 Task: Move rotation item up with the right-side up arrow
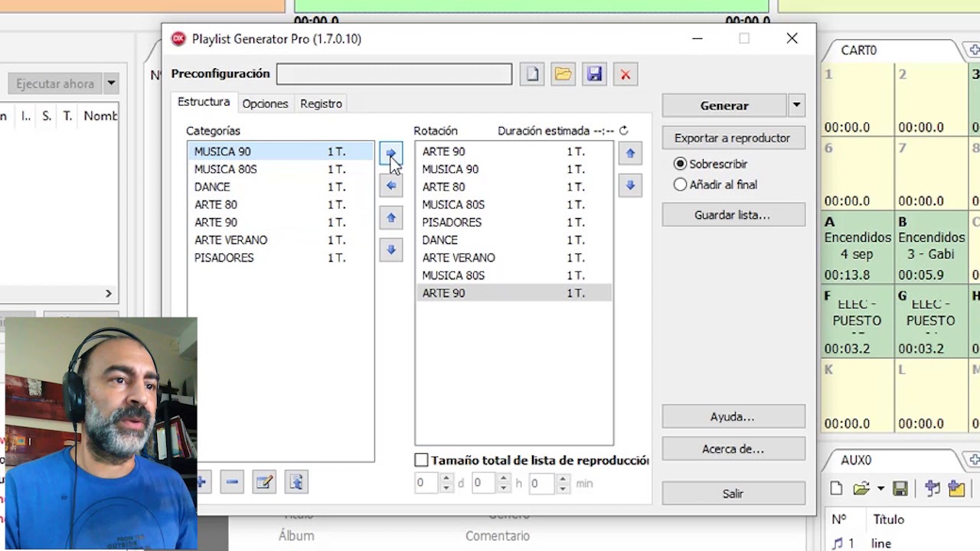click(630, 153)
